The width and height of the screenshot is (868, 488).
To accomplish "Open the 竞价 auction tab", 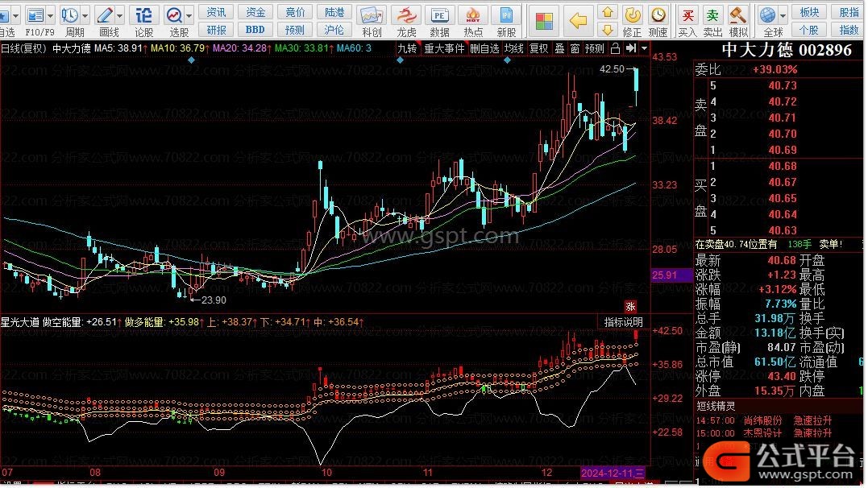I will [294, 12].
